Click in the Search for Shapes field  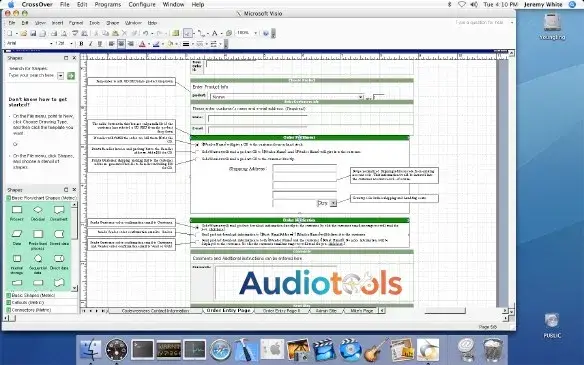coord(32,76)
